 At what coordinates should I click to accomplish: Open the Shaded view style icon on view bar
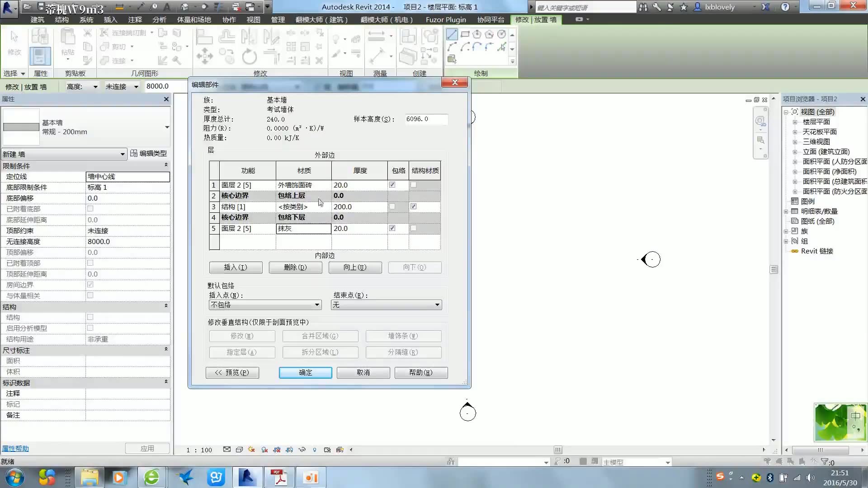click(240, 450)
